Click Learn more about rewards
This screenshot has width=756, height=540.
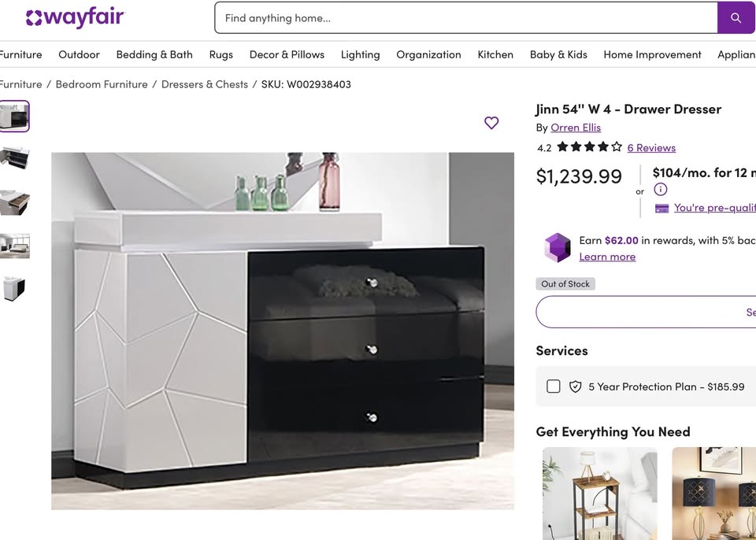click(x=607, y=257)
